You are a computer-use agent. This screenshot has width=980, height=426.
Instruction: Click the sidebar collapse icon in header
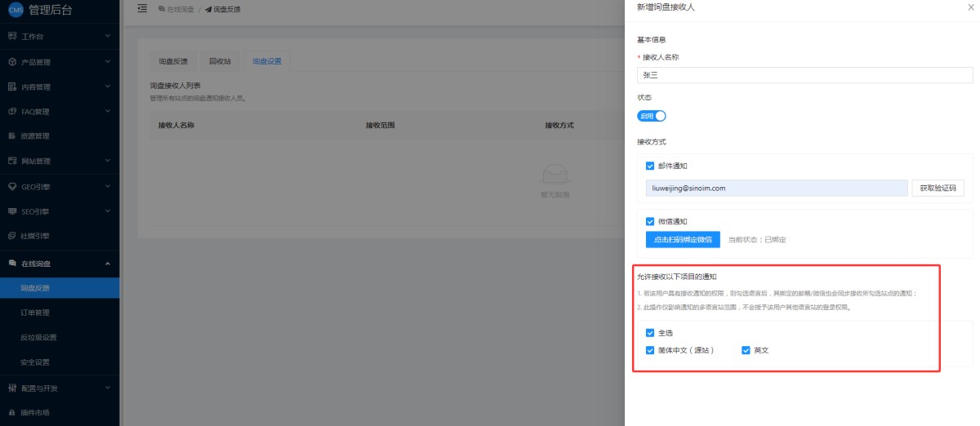pos(142,8)
